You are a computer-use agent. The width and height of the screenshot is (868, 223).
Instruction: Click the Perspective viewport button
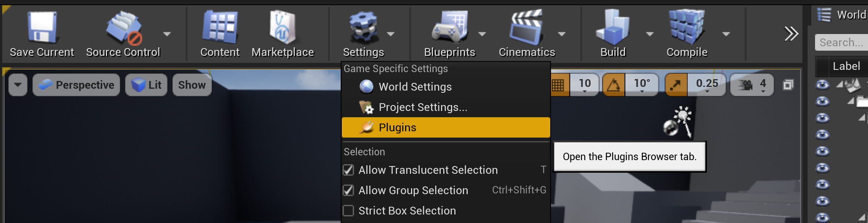(x=76, y=85)
